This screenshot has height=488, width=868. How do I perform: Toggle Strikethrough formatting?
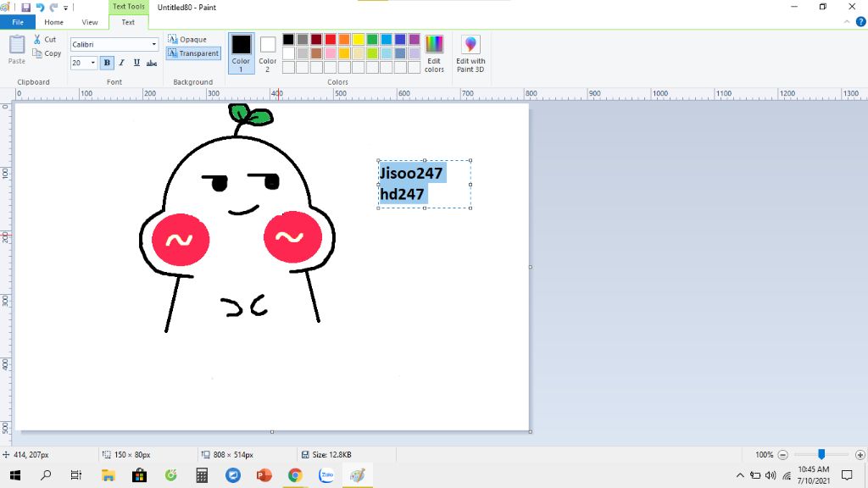click(x=152, y=63)
